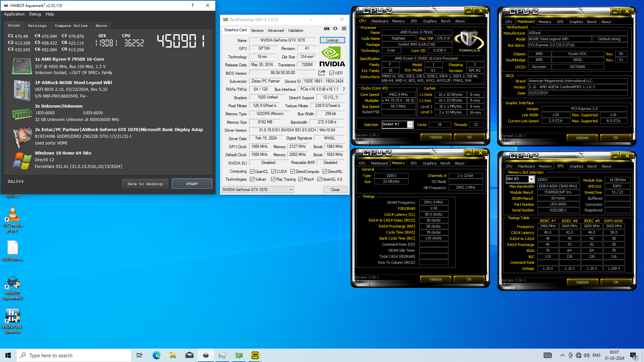Click NVIDIA logo in GPU-Z
644x362 pixels.
click(x=332, y=56)
